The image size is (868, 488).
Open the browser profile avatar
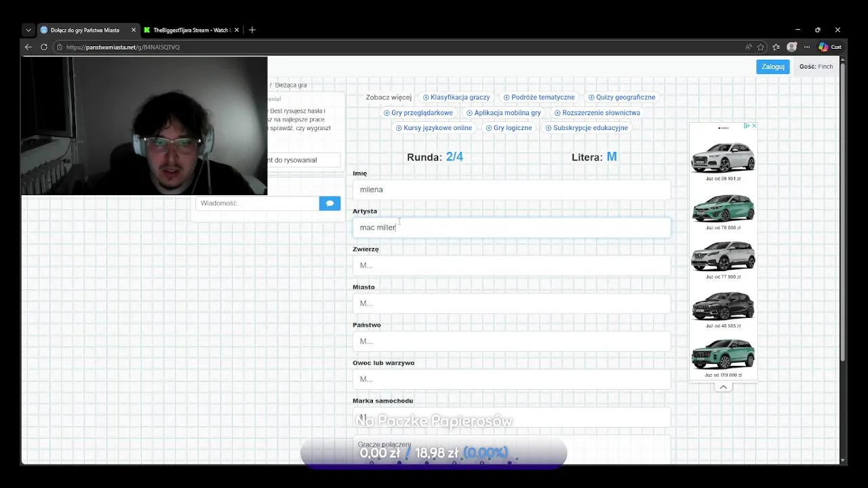pos(791,47)
